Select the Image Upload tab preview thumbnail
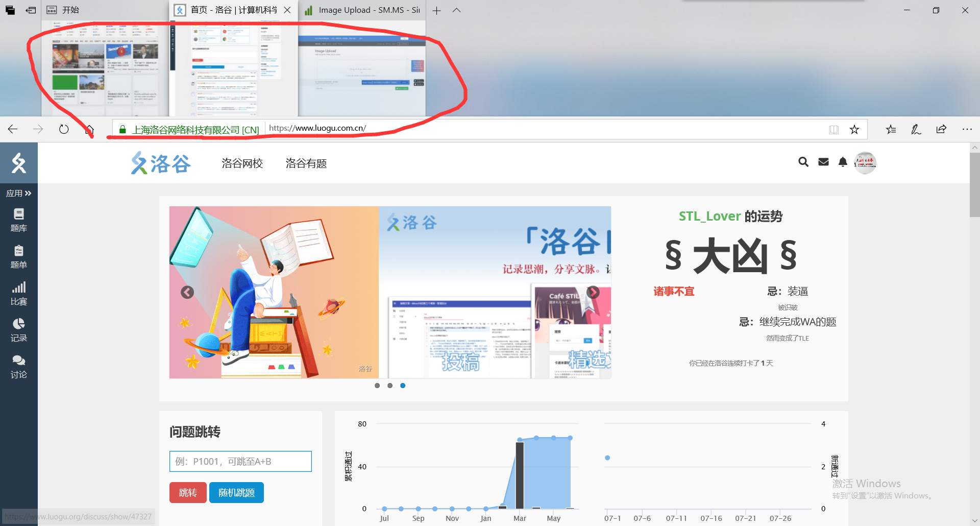Image resolution: width=980 pixels, height=526 pixels. click(362, 69)
